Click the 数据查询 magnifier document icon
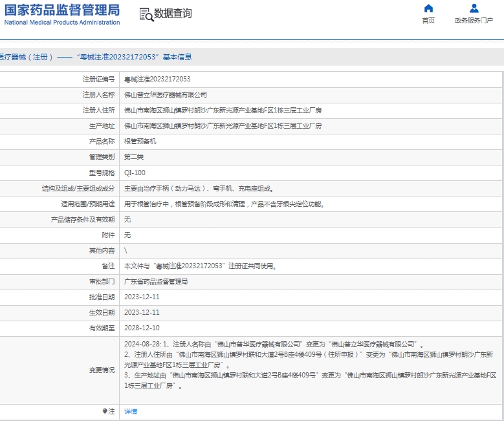 pyautogui.click(x=147, y=14)
